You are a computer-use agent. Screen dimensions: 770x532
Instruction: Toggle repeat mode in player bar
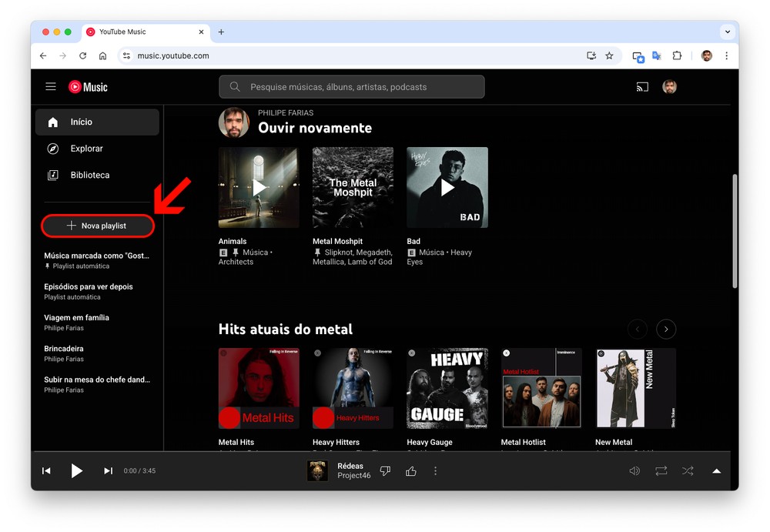(x=661, y=471)
